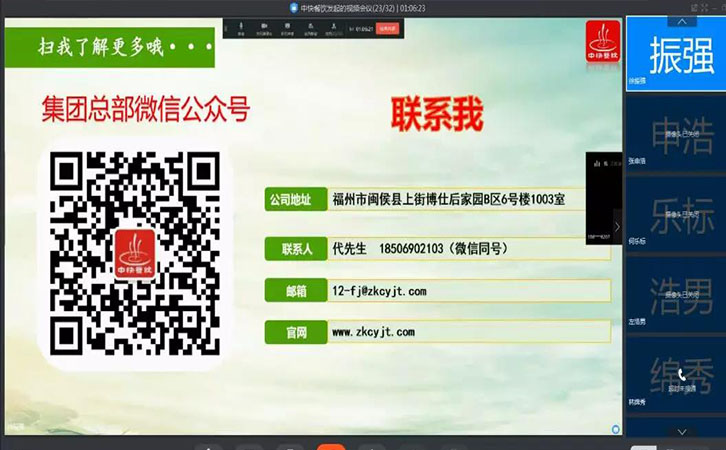726x450 pixels.
Task: Select the 申浩 participant tile
Action: tap(676, 134)
